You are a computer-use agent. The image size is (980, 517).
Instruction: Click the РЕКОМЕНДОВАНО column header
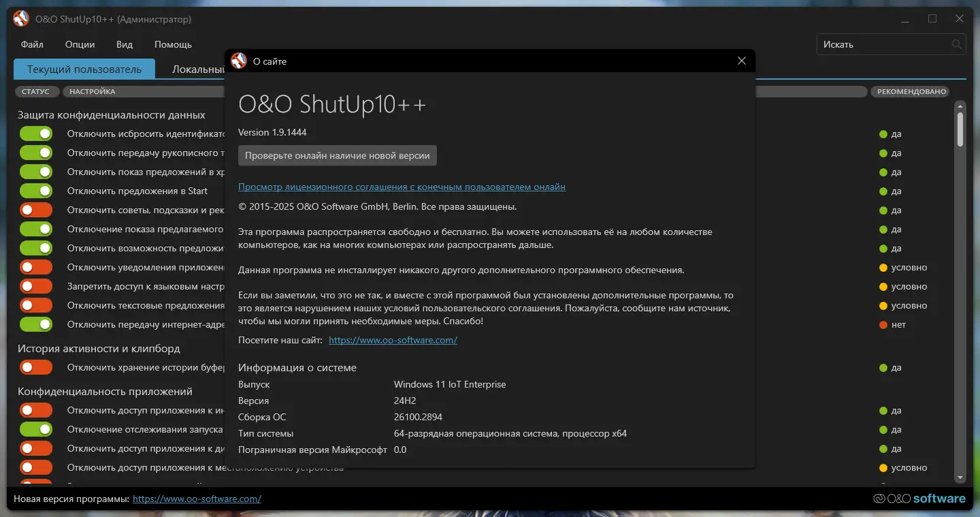click(x=911, y=92)
